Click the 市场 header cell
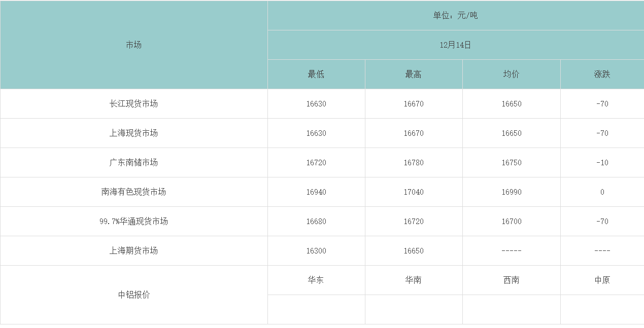This screenshot has width=644, height=328. pos(133,45)
